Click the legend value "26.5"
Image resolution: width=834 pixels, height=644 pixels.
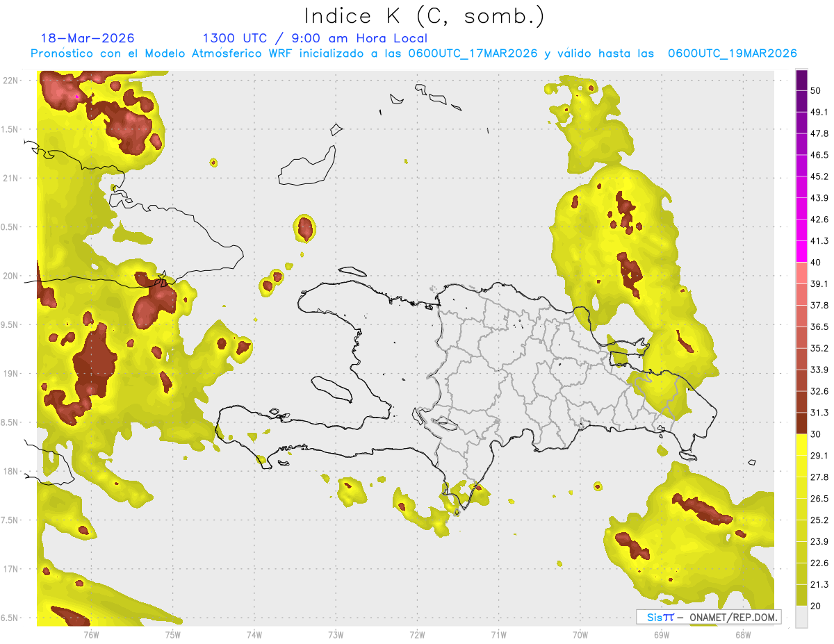pyautogui.click(x=819, y=499)
